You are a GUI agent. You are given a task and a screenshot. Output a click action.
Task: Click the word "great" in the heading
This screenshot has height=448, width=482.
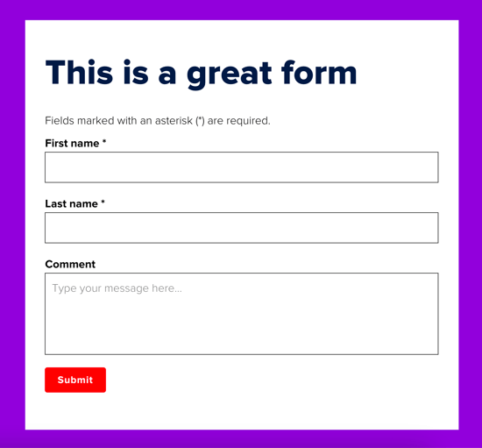(x=230, y=74)
